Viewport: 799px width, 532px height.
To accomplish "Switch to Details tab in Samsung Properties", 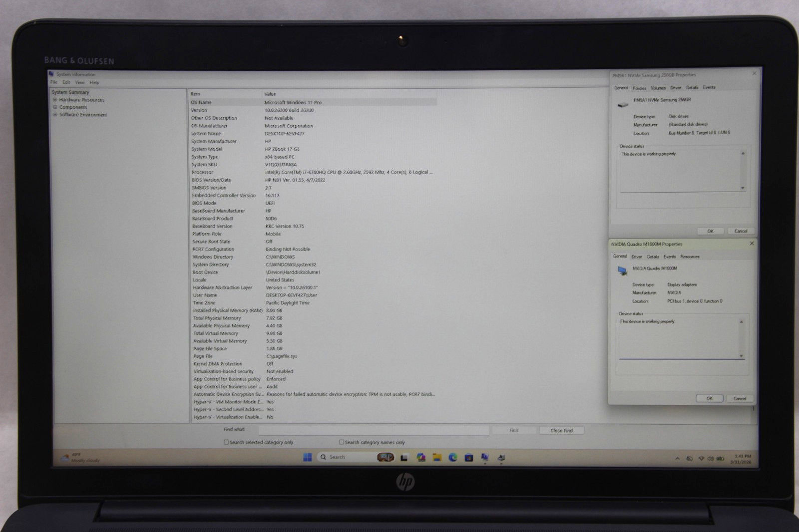I will coord(692,88).
